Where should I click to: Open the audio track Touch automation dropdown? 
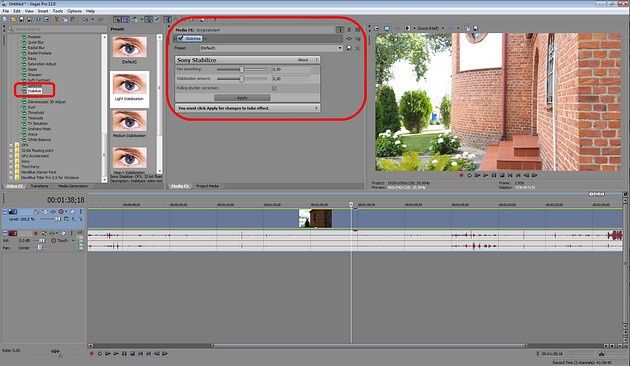pos(73,241)
